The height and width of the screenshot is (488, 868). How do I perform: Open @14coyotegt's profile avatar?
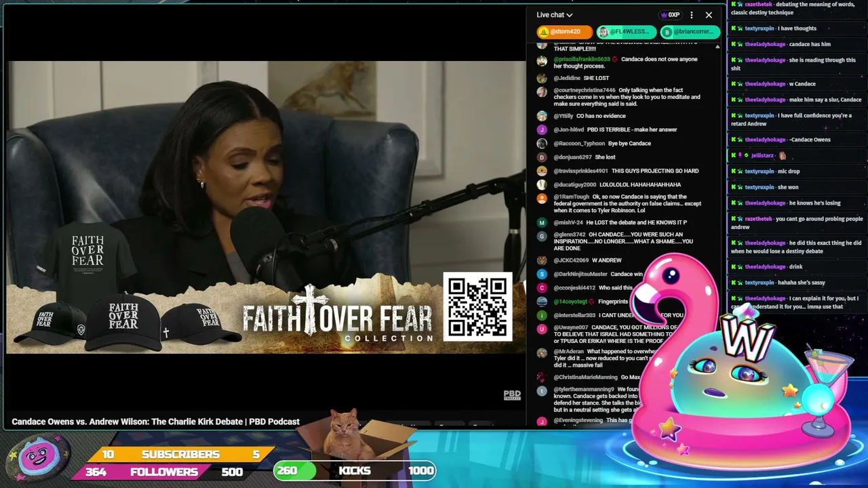pos(542,302)
